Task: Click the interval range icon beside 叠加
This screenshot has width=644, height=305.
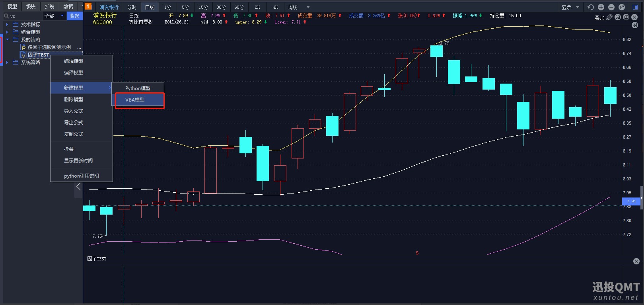Action: (618, 17)
